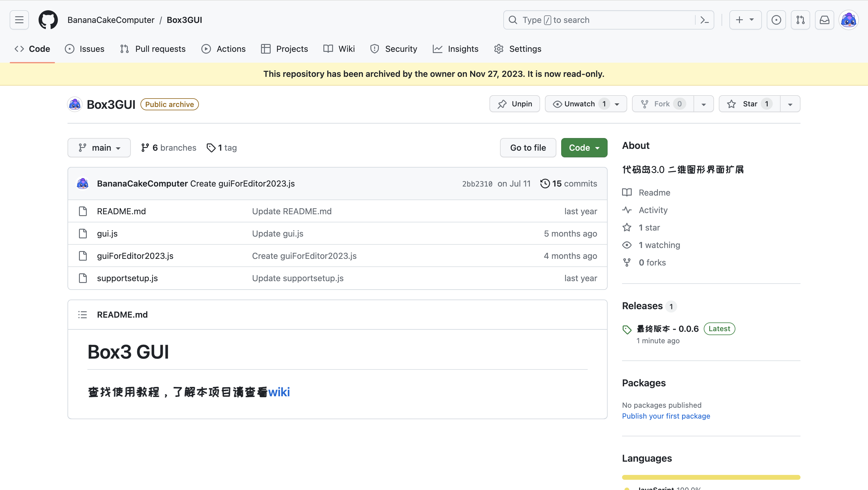The image size is (868, 490).
Task: Switch to the Code tab
Action: point(32,49)
